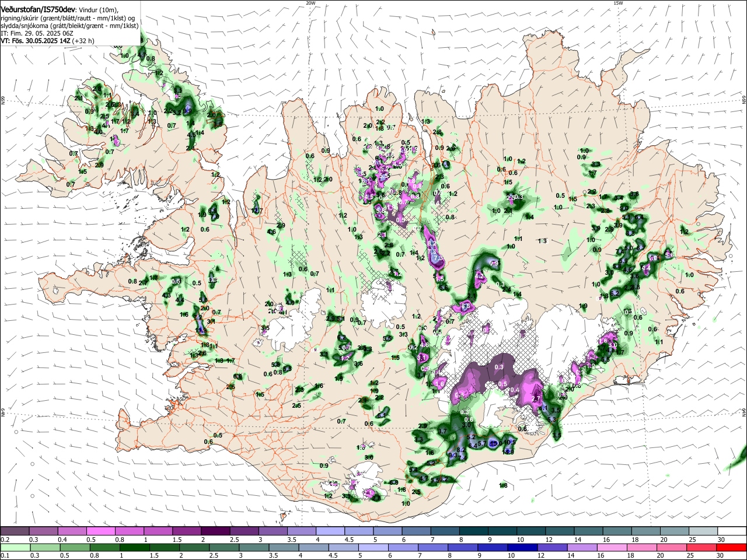Image resolution: width=747 pixels, height=560 pixels.
Task: Click the 'slydda/snjókoma' legend description line
Action: click(x=69, y=26)
